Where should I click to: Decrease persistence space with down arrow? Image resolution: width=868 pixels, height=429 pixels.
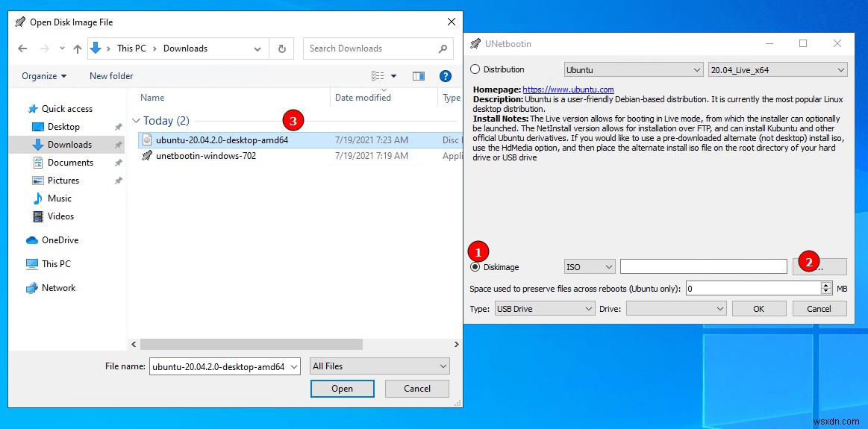[x=826, y=292]
